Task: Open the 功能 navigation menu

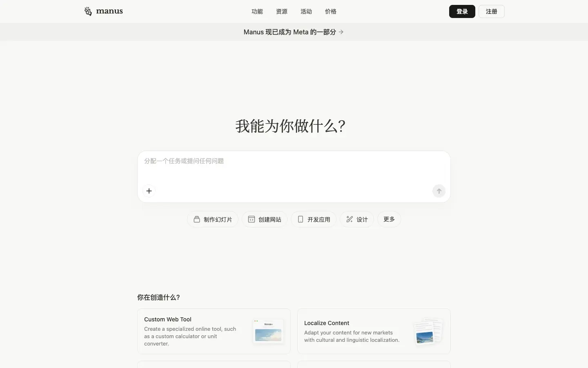Action: 257,11
